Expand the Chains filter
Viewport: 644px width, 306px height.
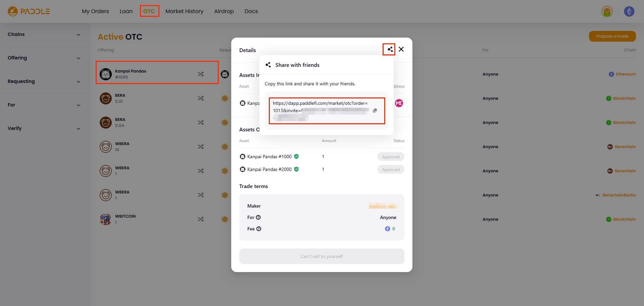point(44,35)
